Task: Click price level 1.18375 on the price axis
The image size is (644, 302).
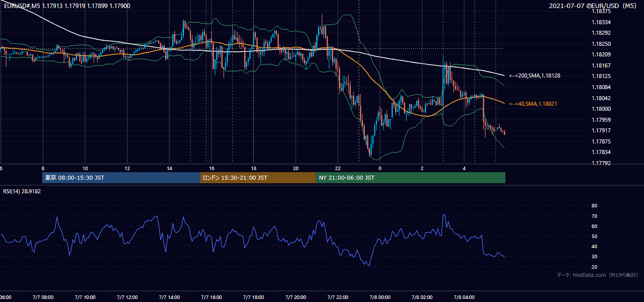Action: coord(601,11)
